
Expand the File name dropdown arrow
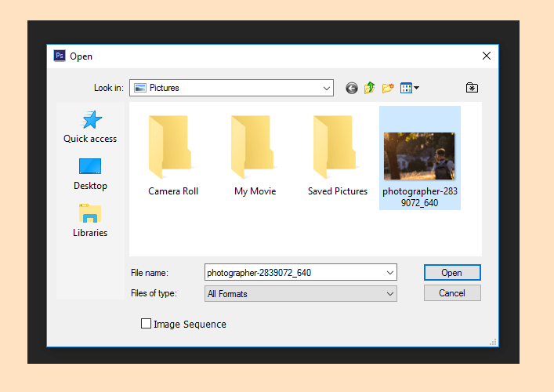[390, 273]
